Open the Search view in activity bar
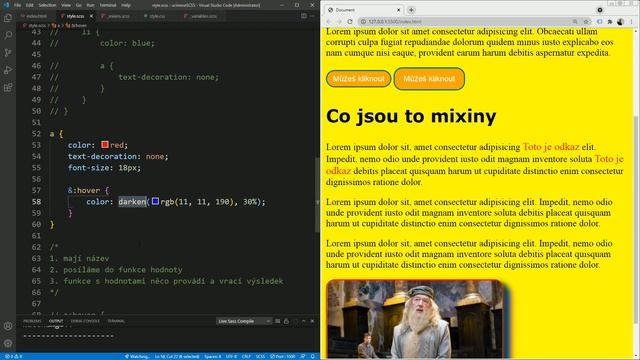 8,35
